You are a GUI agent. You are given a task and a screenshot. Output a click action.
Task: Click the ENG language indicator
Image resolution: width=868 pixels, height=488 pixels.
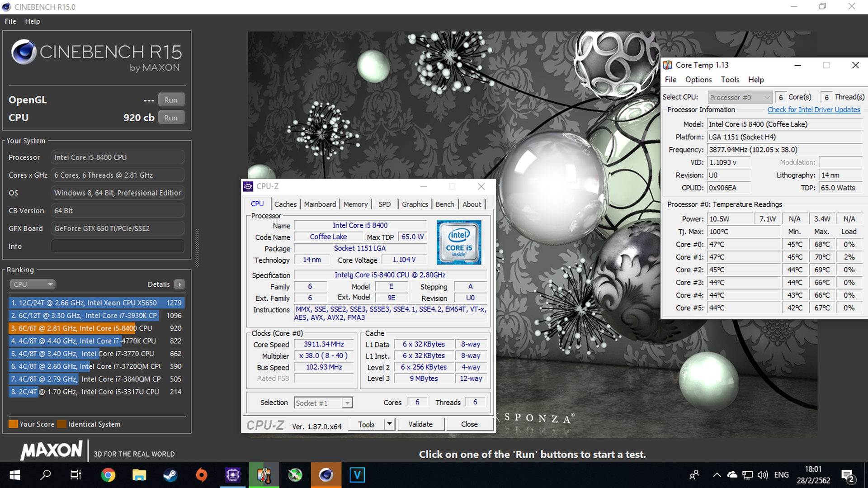coord(781,475)
